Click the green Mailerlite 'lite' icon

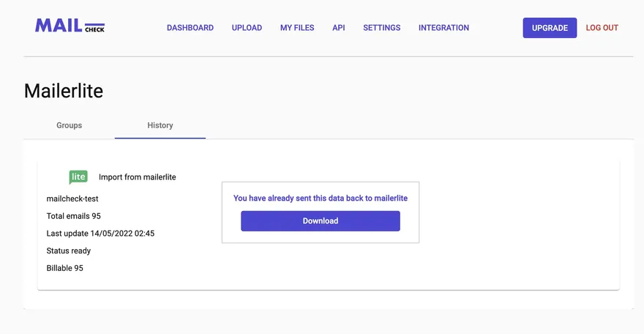78,177
